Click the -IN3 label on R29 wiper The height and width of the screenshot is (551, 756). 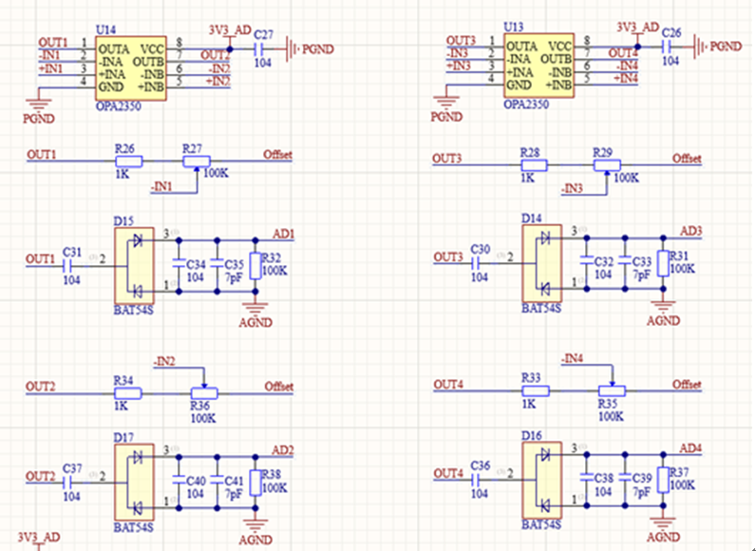click(572, 188)
